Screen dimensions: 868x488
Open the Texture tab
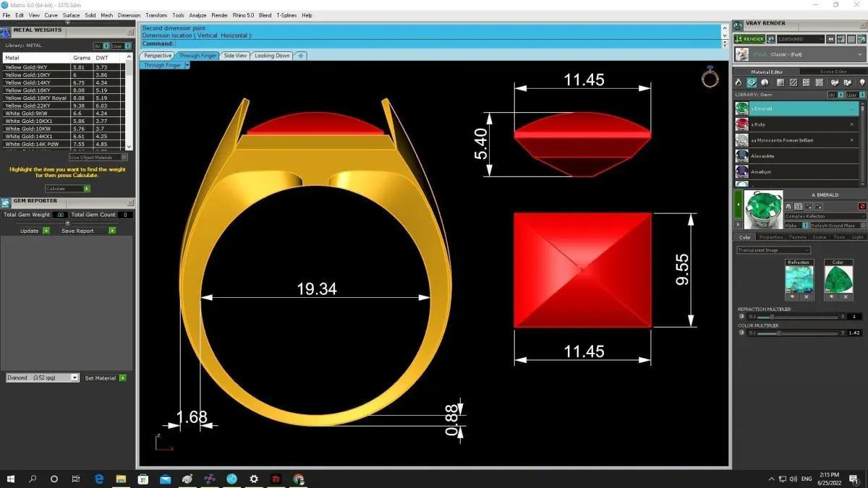click(x=797, y=237)
